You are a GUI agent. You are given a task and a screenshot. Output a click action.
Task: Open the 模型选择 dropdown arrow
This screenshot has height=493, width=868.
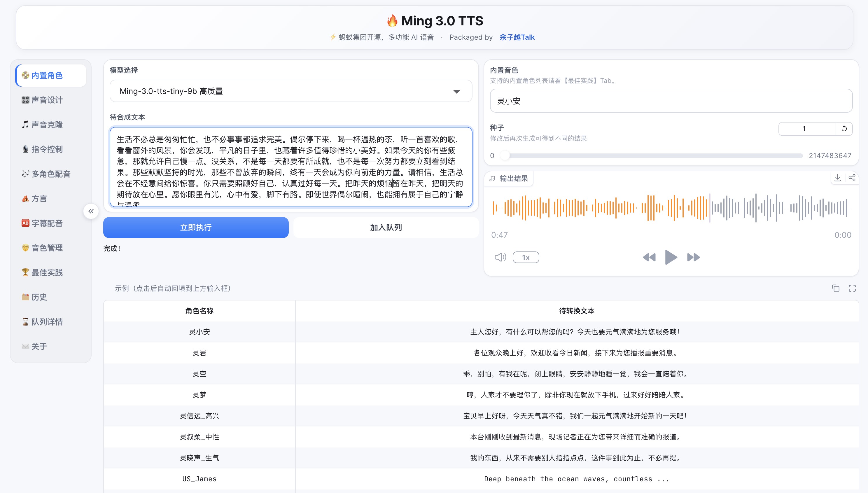point(457,91)
